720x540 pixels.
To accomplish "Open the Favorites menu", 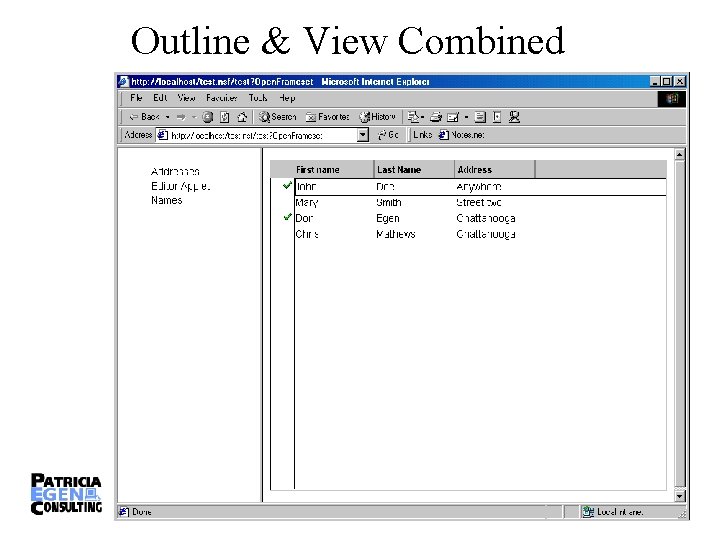I will pos(221,98).
